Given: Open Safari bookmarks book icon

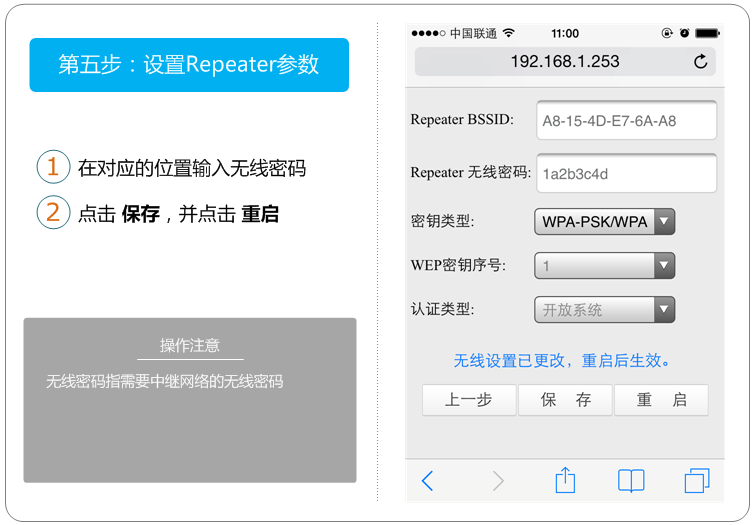Looking at the screenshot, I should click(x=631, y=481).
